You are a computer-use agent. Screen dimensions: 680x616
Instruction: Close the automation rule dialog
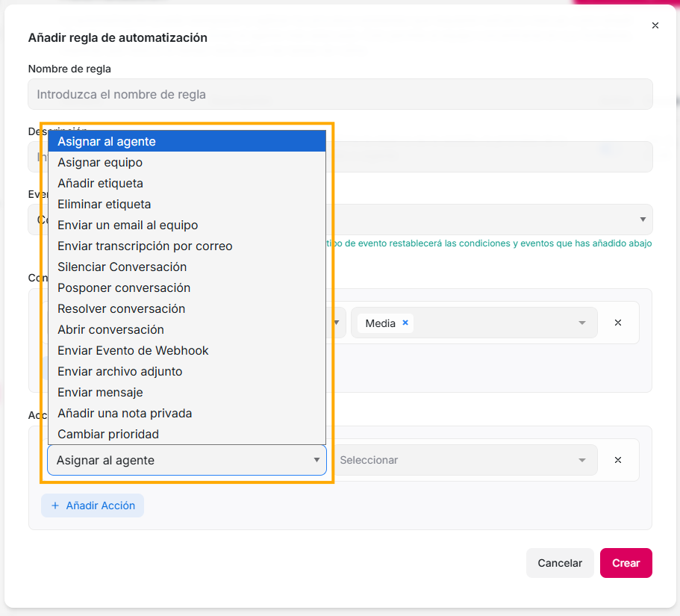point(655,25)
